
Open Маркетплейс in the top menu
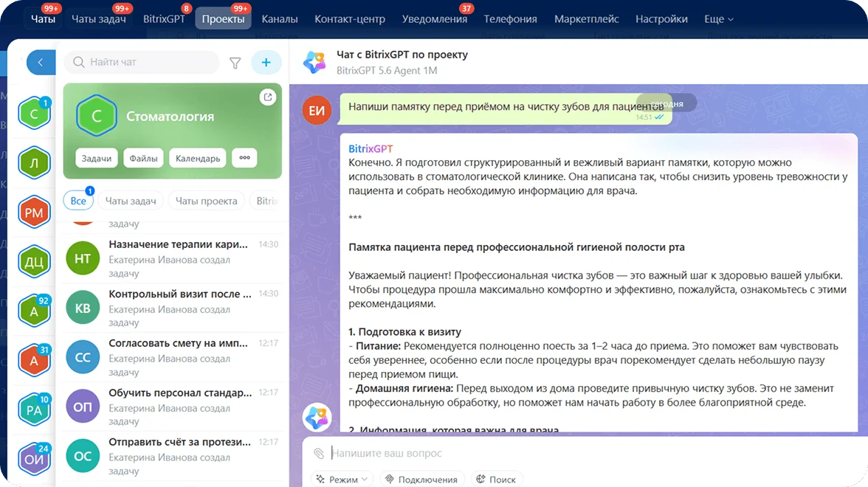(x=587, y=19)
